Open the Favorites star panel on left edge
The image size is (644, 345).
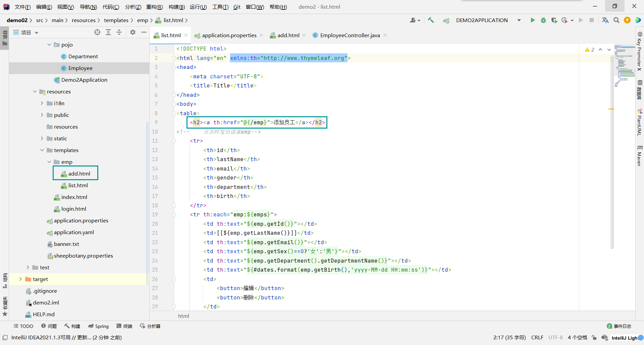[x=5, y=306]
